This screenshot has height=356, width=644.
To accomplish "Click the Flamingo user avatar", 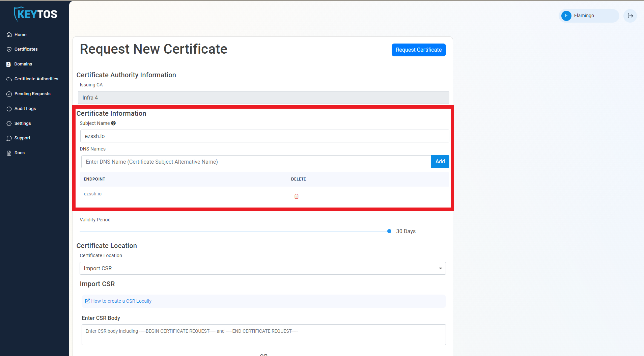I will (x=566, y=16).
